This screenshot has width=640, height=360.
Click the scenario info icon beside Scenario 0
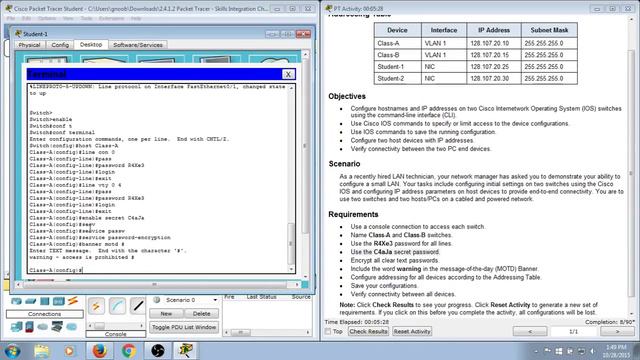click(x=156, y=300)
